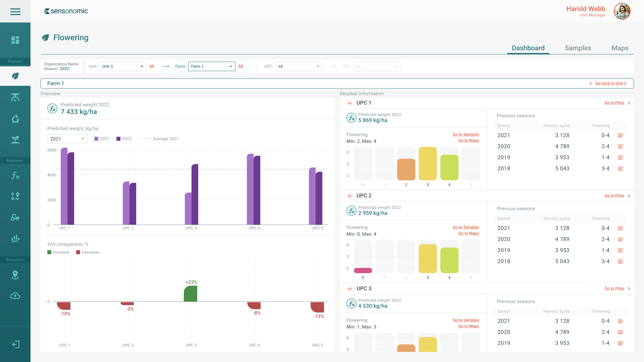Click the cloud upload sidebar icon

pyautogui.click(x=15, y=296)
